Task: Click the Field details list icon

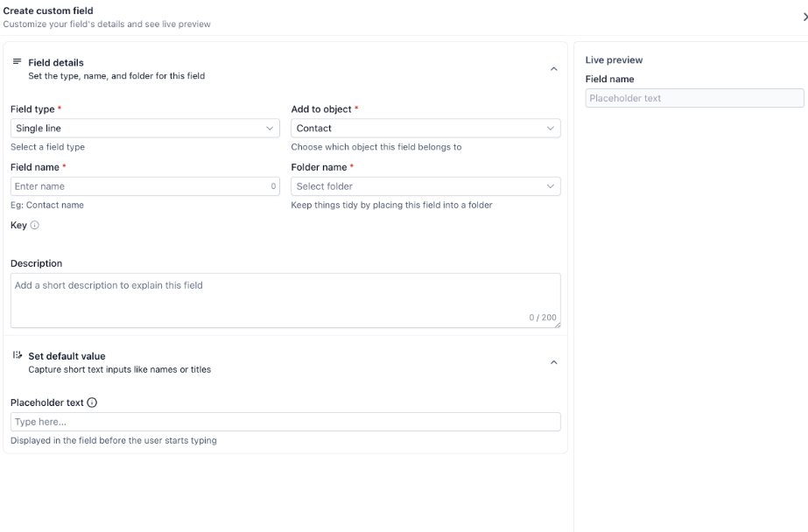Action: point(17,62)
